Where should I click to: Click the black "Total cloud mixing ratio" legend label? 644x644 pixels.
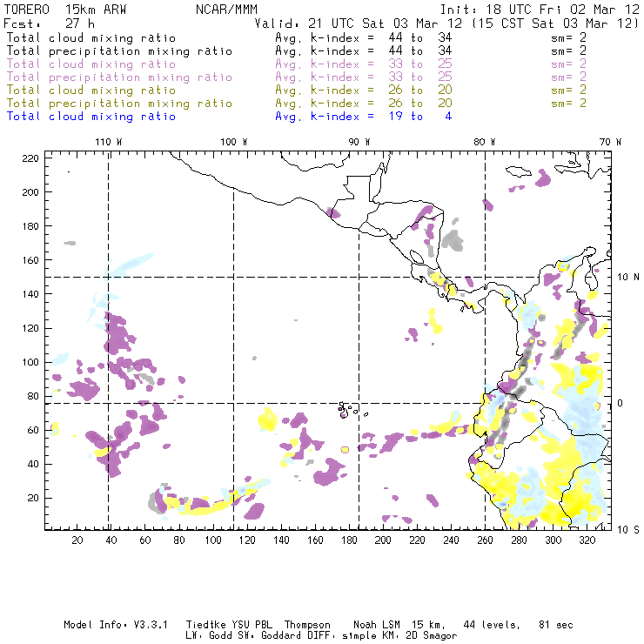(x=91, y=37)
